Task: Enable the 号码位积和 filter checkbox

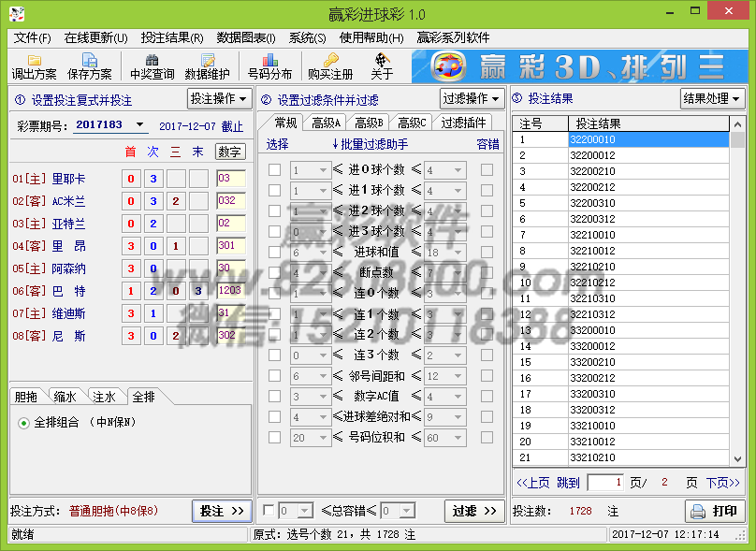Action: click(x=274, y=437)
